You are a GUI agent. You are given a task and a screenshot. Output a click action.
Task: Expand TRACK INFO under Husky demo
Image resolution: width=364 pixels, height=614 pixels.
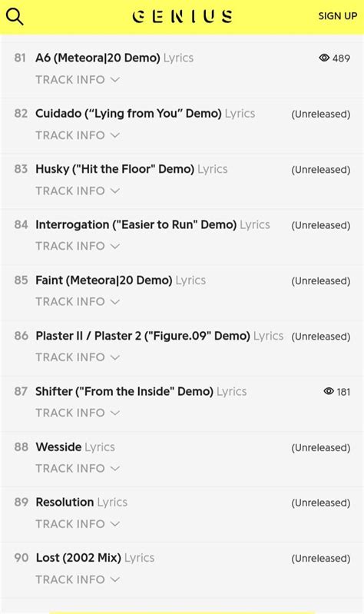(x=78, y=191)
